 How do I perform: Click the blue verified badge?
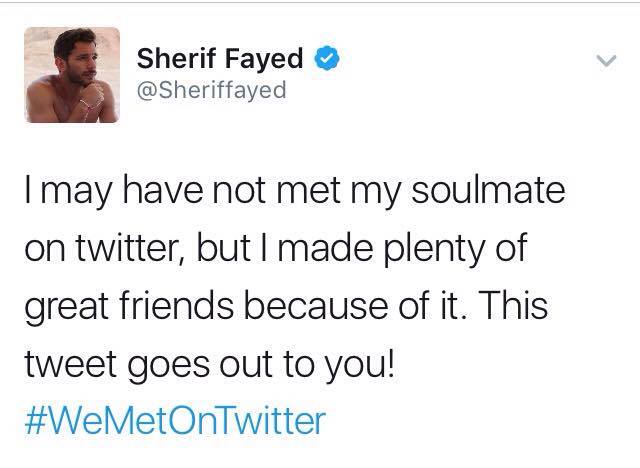[327, 57]
